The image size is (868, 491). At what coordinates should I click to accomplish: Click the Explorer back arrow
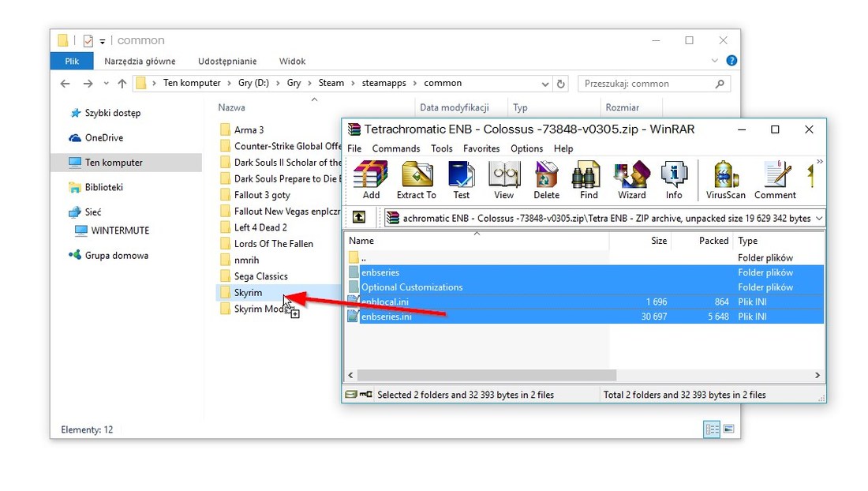[x=65, y=84]
